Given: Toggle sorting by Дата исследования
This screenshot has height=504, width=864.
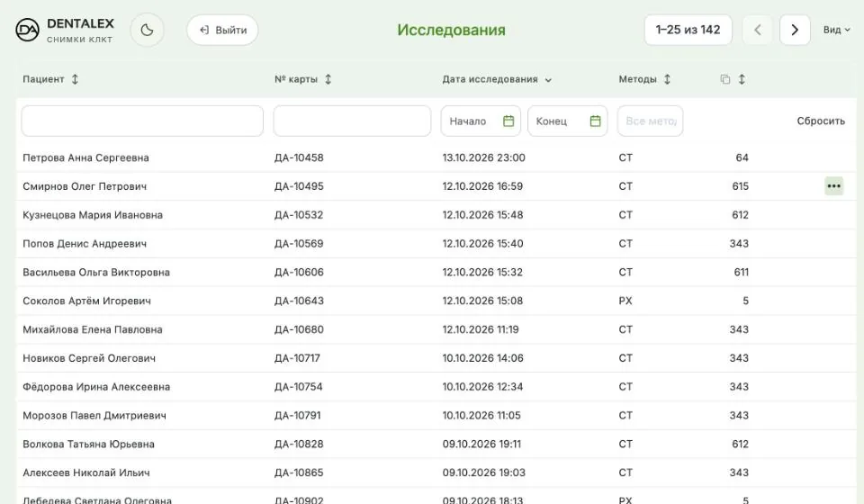Looking at the screenshot, I should tap(497, 79).
